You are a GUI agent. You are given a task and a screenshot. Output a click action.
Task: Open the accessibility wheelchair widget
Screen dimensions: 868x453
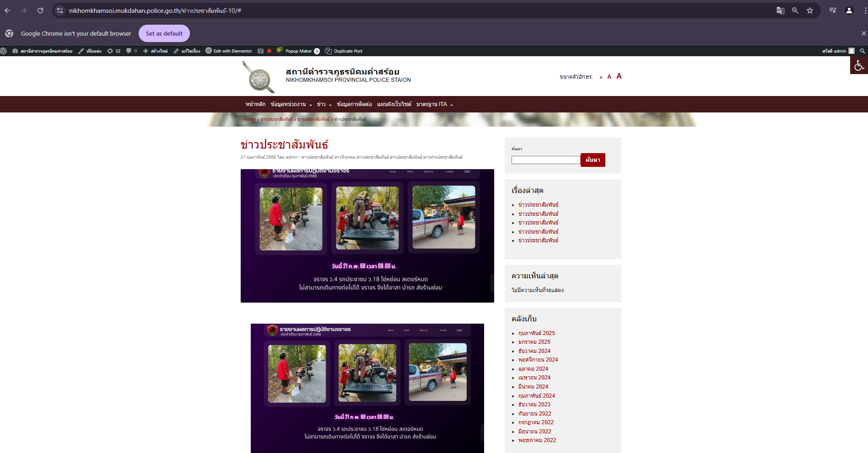point(859,65)
